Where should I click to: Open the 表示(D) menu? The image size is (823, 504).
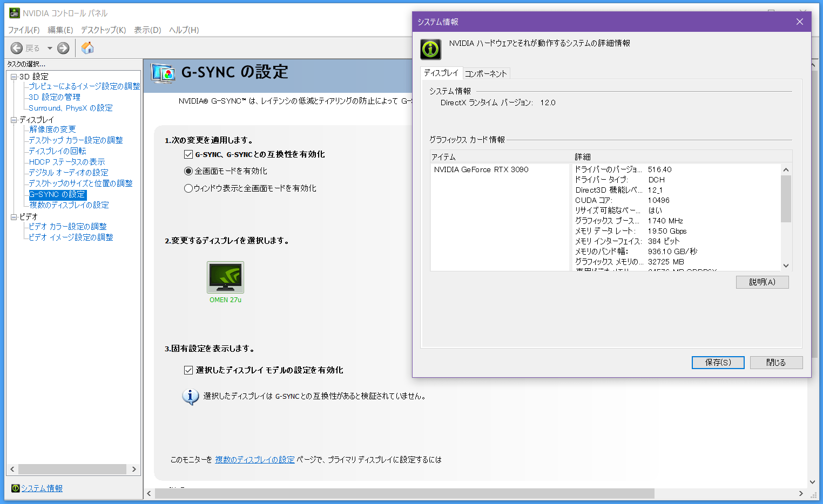click(147, 30)
